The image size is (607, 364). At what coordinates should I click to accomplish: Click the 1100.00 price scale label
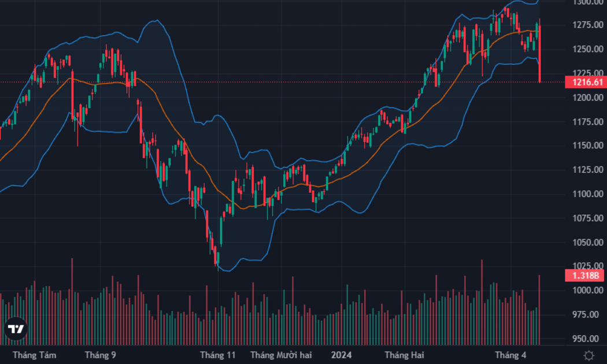(588, 194)
